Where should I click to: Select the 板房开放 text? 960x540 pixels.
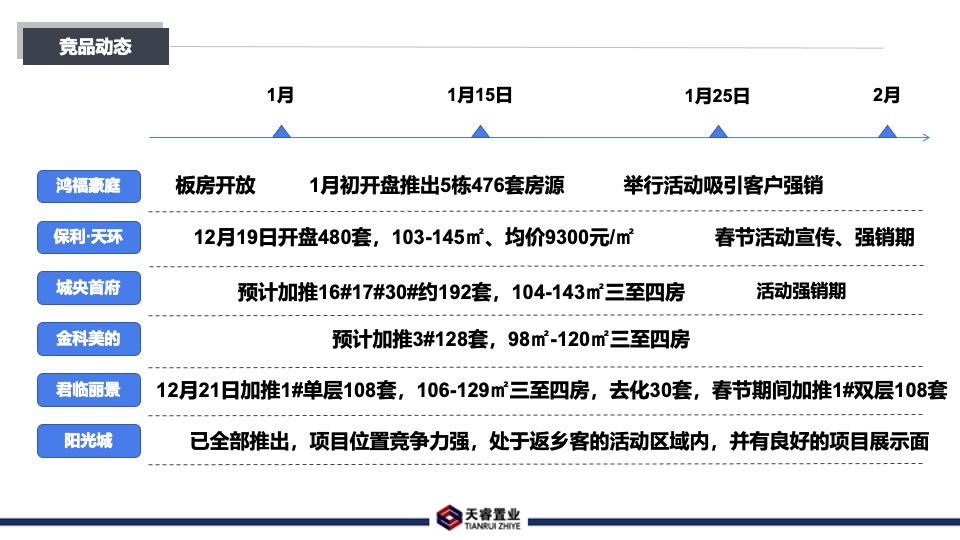[215, 185]
